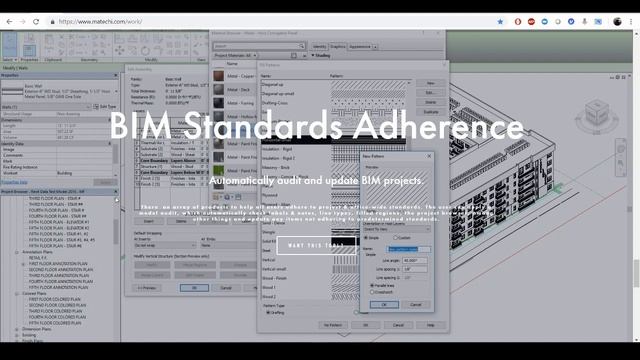Select the green material thumbnail in the list
This screenshot has height=360, width=640.
tap(219, 170)
